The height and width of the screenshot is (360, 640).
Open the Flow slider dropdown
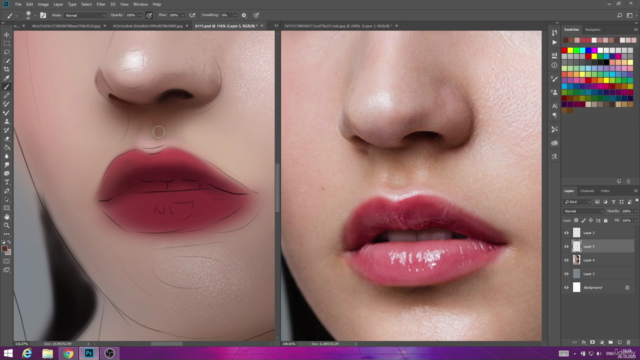tap(182, 15)
